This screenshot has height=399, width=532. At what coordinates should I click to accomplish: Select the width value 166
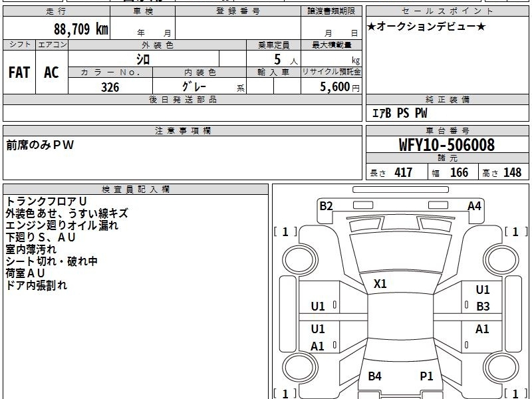pos(459,172)
